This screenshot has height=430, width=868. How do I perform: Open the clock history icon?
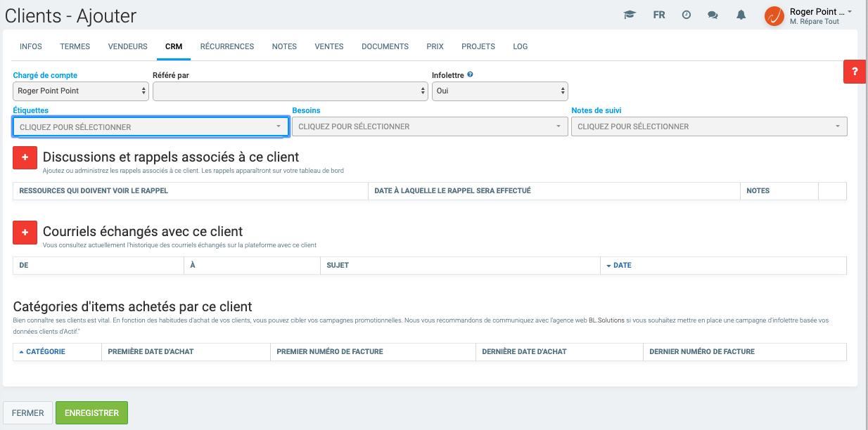coord(687,15)
